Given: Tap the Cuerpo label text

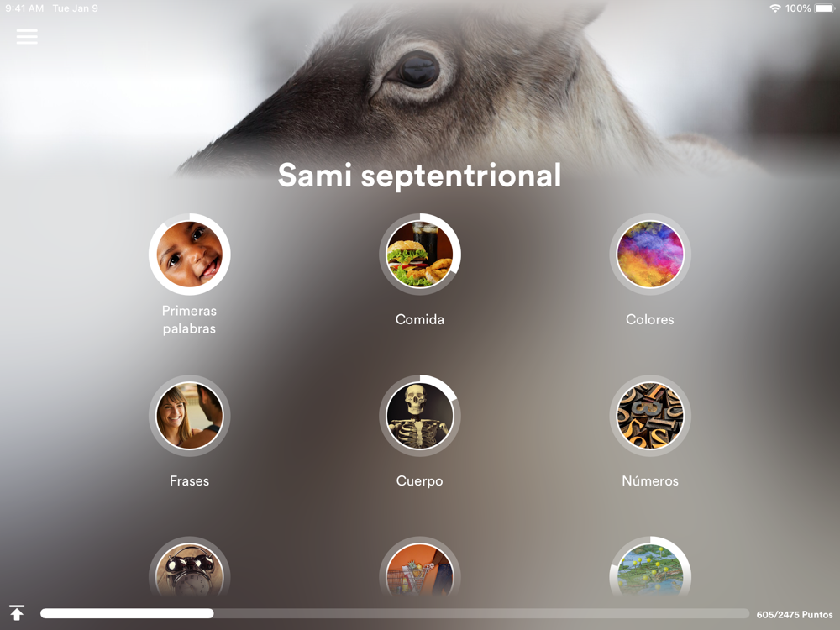Looking at the screenshot, I should point(419,481).
